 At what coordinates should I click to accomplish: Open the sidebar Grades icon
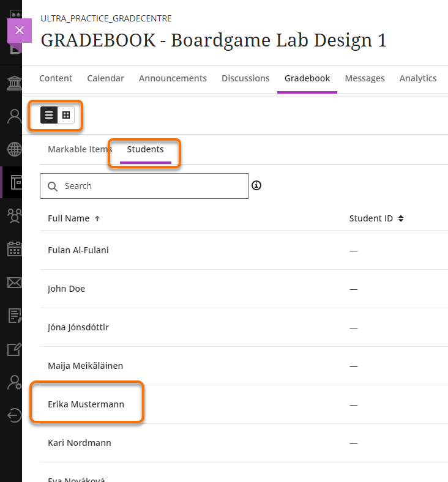click(13, 316)
